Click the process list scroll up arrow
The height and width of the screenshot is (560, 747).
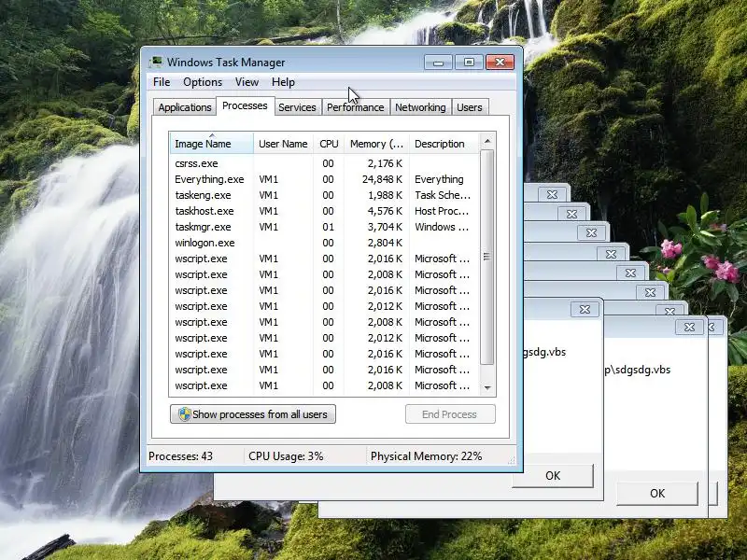click(x=486, y=141)
